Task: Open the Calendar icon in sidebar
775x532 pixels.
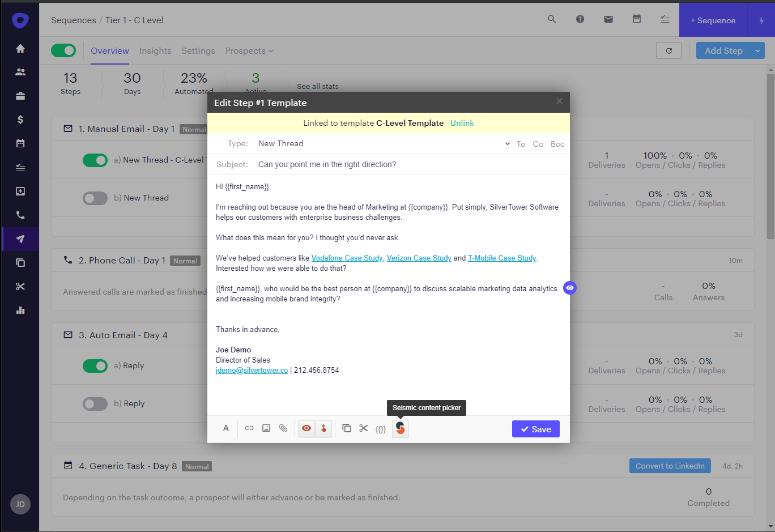Action: pyautogui.click(x=20, y=143)
